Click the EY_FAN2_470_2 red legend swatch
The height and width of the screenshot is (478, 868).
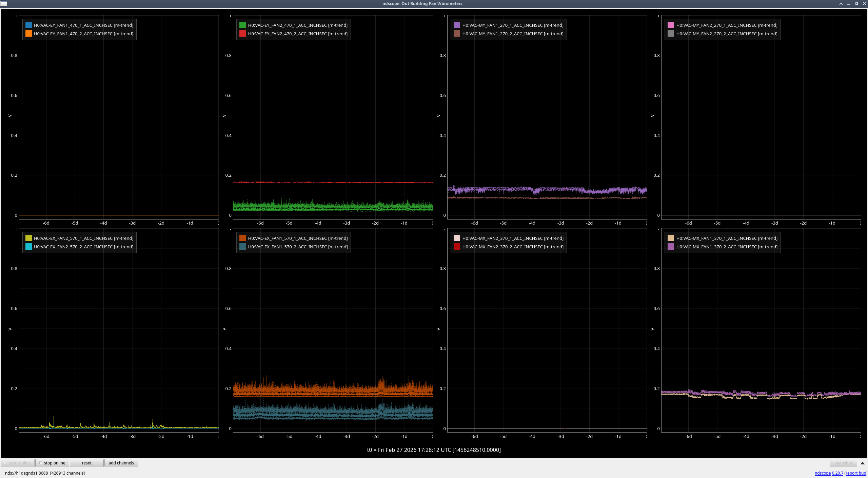242,34
